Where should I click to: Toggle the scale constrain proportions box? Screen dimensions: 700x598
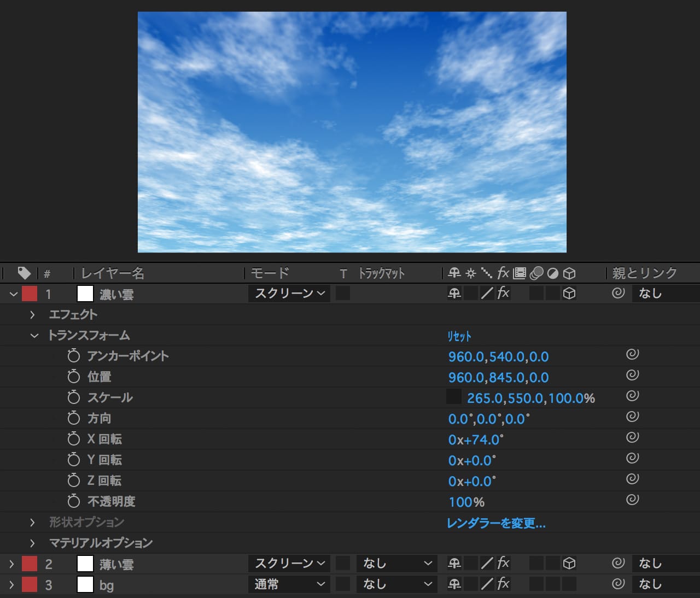click(454, 397)
